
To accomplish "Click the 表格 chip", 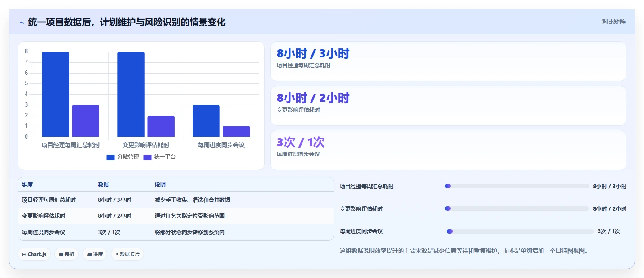I will [x=66, y=254].
